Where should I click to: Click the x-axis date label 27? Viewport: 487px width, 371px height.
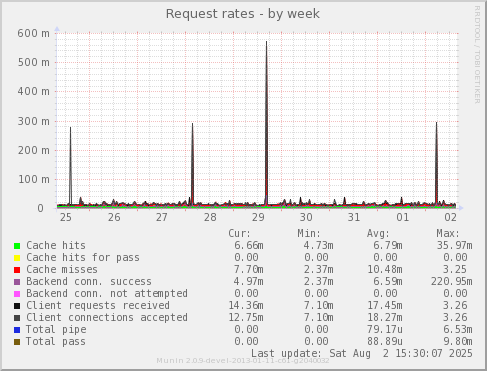[162, 217]
